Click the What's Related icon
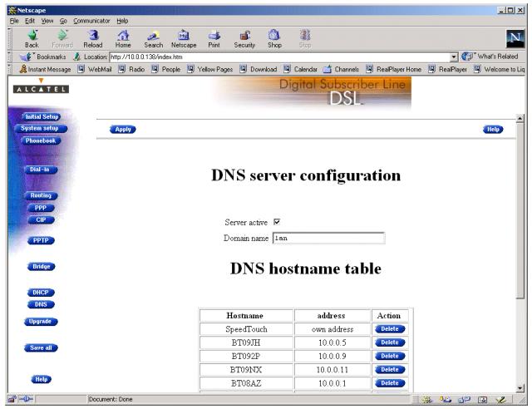This screenshot has height=409, width=532. click(x=467, y=57)
